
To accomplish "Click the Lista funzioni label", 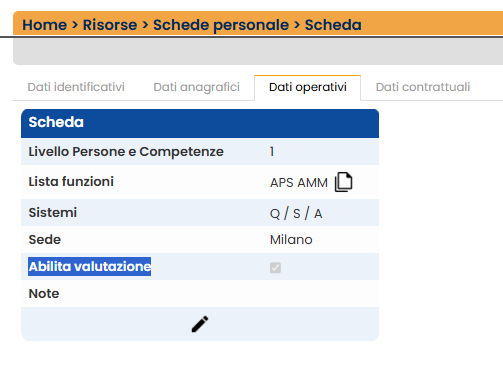I will (71, 182).
